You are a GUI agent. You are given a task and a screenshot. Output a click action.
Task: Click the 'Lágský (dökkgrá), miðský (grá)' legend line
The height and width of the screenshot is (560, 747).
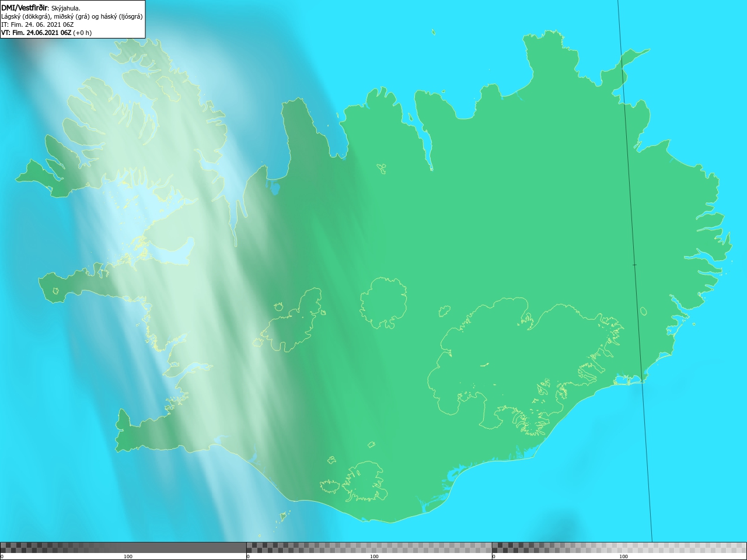72,16
